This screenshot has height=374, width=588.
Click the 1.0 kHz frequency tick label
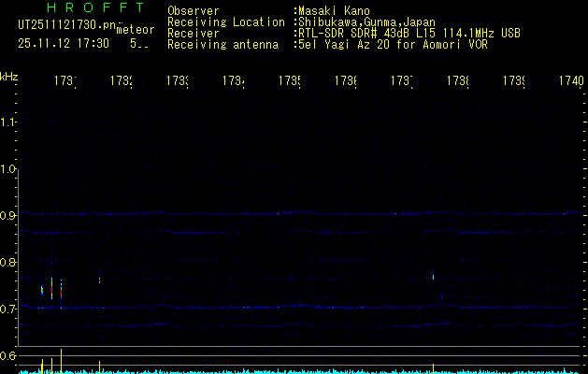click(x=9, y=169)
